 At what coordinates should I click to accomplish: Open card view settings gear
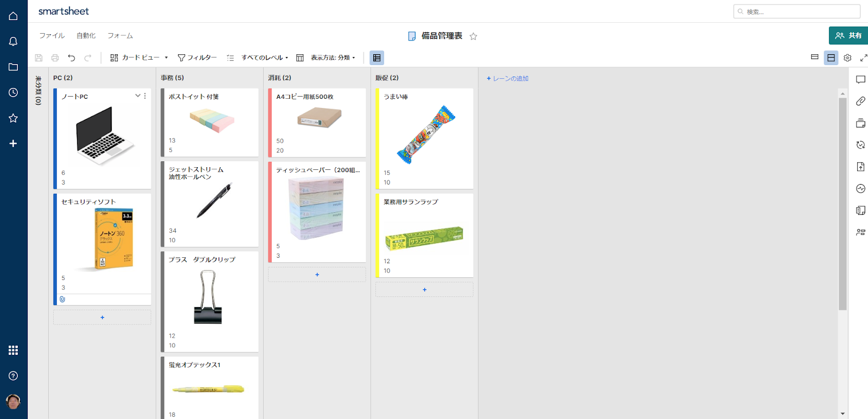click(x=847, y=58)
